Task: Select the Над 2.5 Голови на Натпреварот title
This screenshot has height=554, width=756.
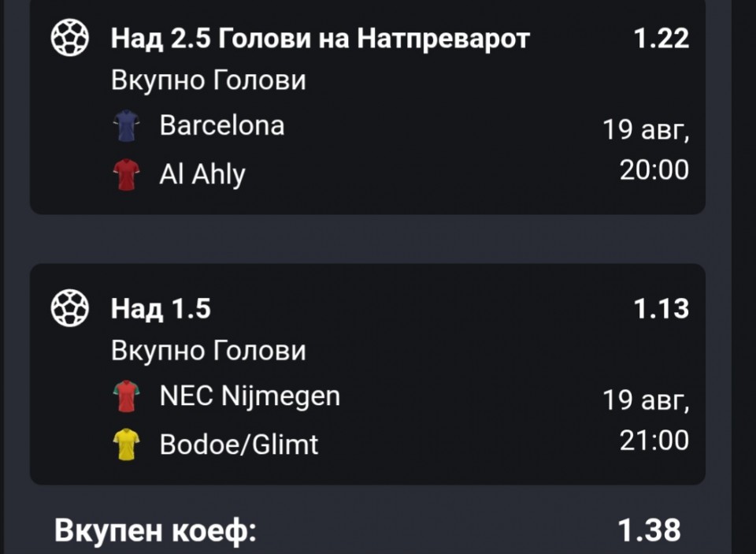Action: pyautogui.click(x=321, y=38)
